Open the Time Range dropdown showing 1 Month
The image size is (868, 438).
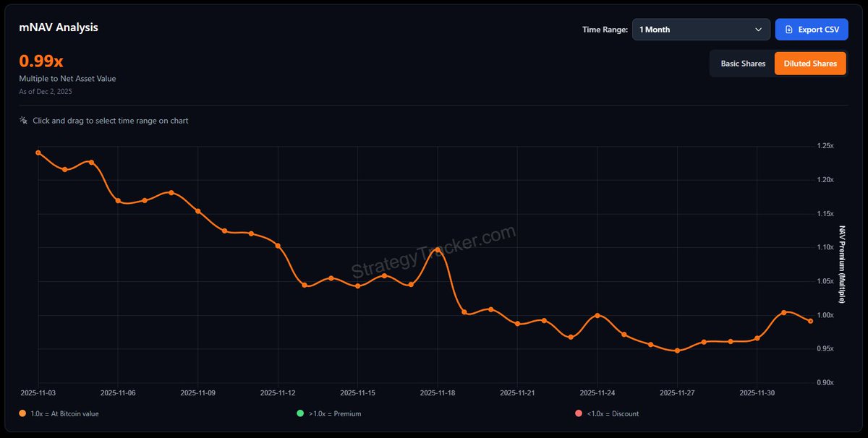pyautogui.click(x=700, y=30)
